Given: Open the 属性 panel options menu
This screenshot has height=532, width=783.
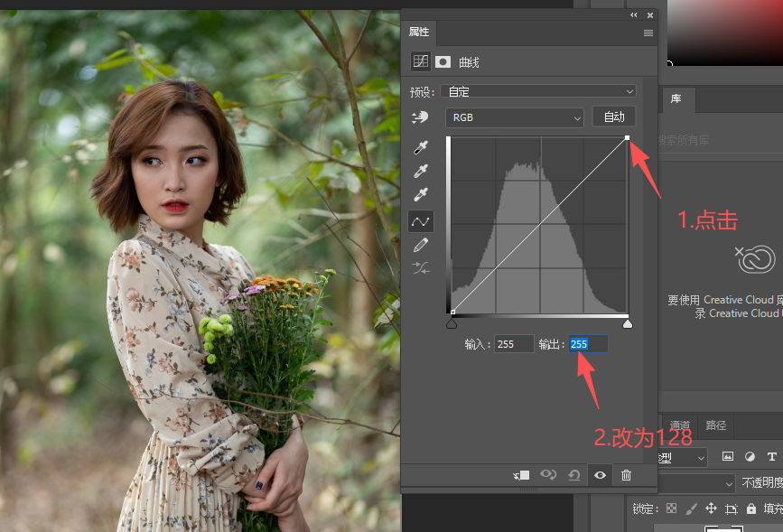Looking at the screenshot, I should [648, 33].
